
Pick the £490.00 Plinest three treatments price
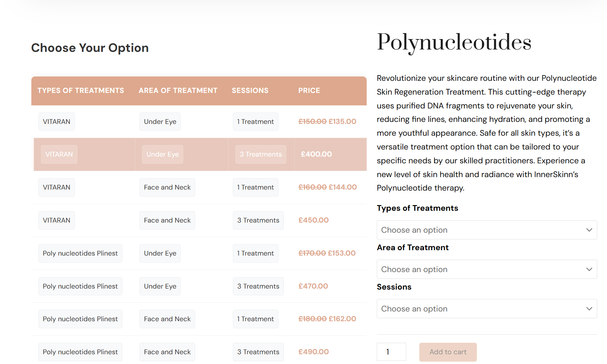click(313, 352)
